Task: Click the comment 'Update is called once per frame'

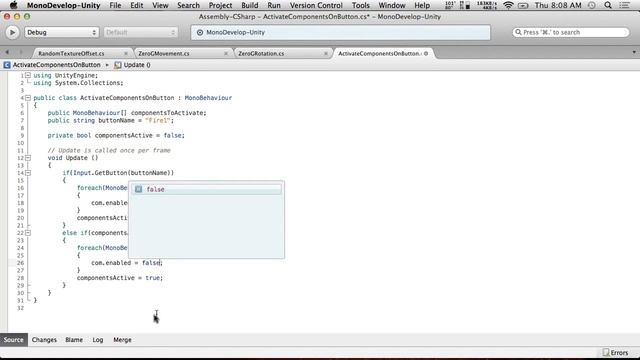Action: coord(109,151)
